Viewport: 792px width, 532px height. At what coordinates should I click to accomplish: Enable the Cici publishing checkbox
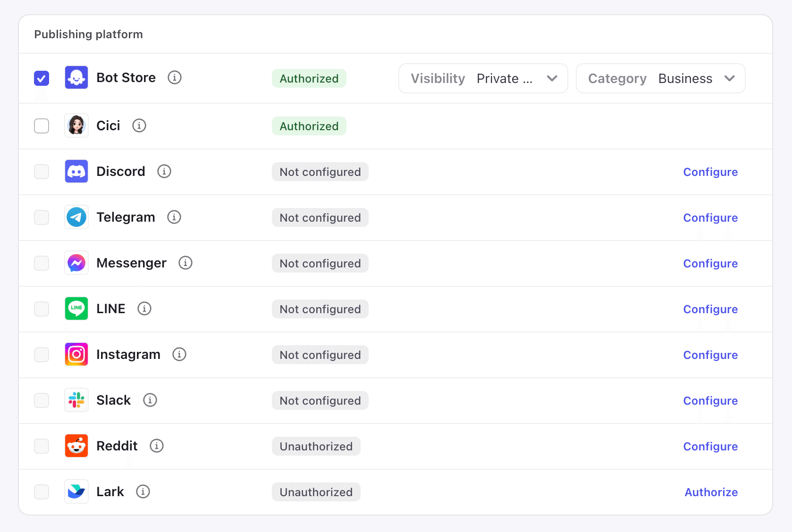[x=42, y=126]
